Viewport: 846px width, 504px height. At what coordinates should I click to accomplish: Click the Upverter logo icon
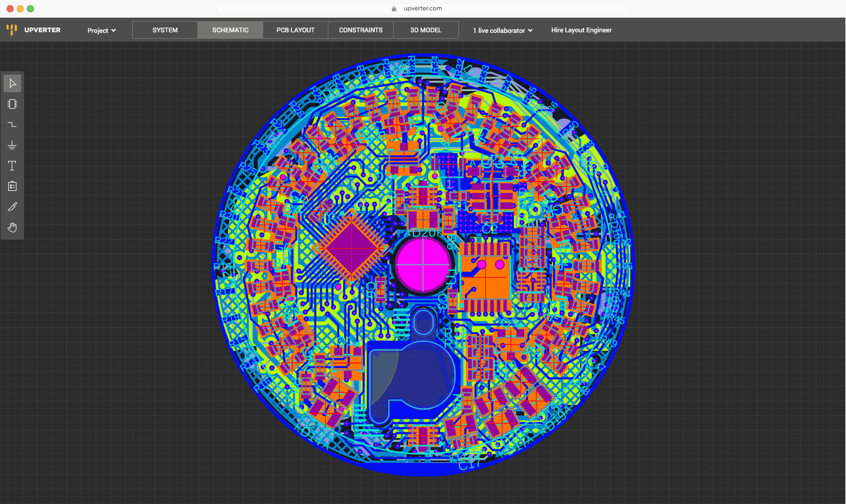[x=11, y=29]
